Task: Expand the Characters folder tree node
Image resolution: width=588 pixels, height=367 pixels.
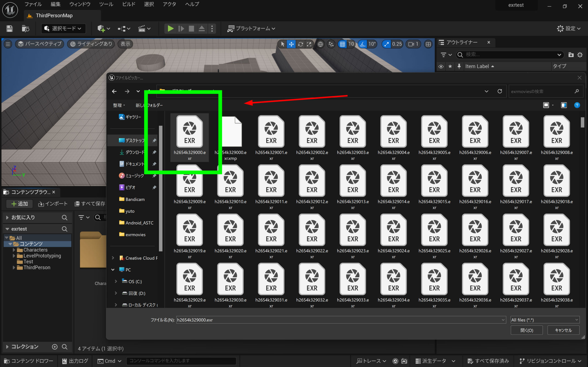Action: click(x=14, y=250)
